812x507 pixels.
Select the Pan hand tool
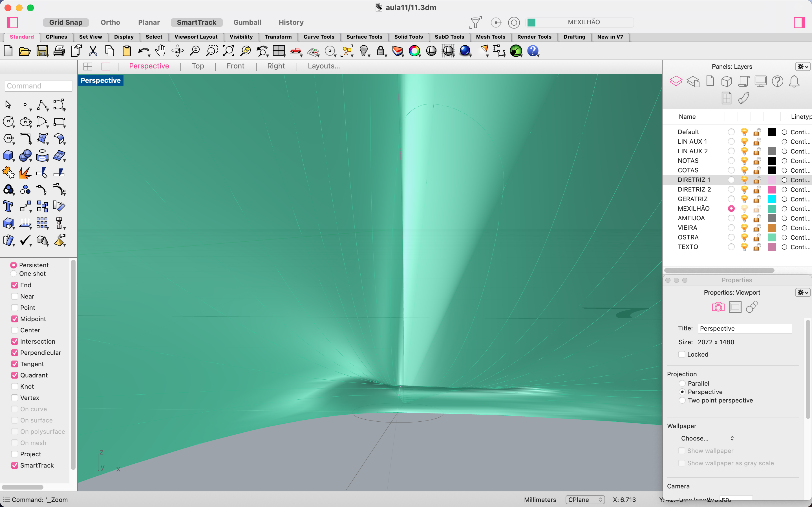pos(160,51)
